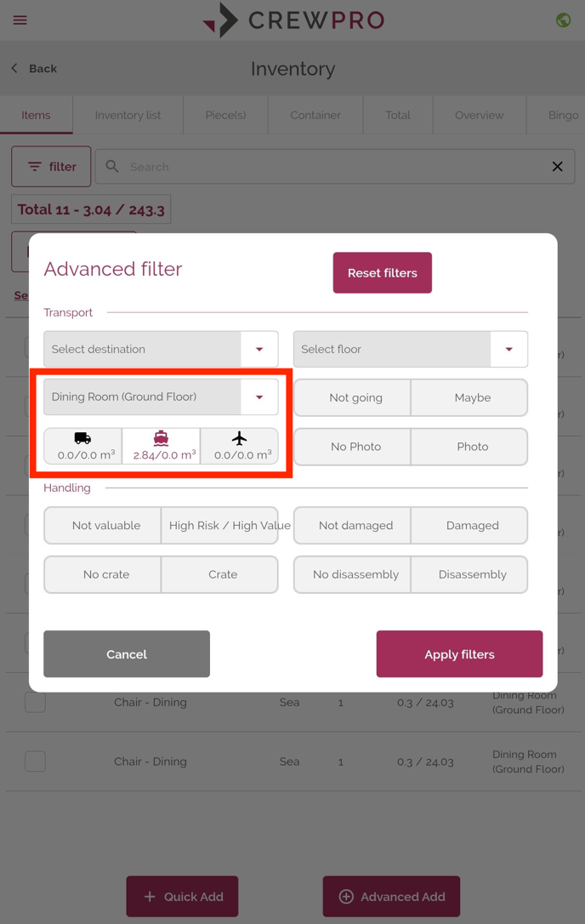Select the airplane air transport filter
Screen dimensions: 585x924
coord(239,447)
